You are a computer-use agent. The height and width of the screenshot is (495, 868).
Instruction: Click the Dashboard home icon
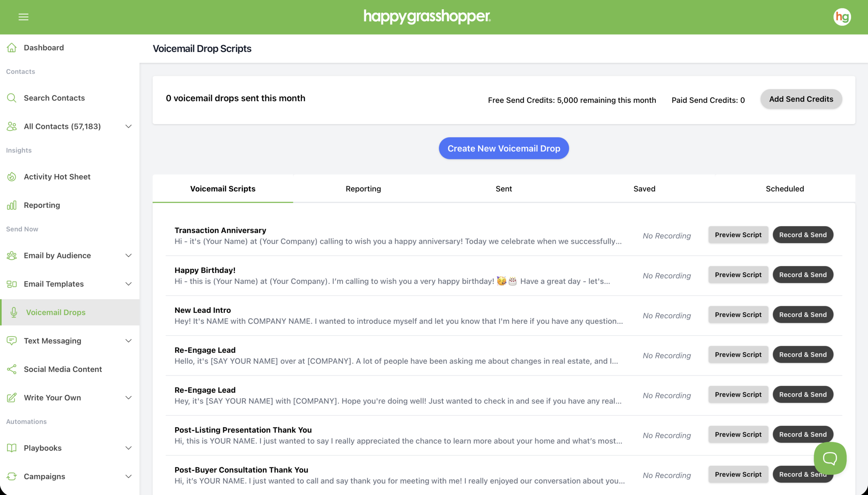pos(12,47)
